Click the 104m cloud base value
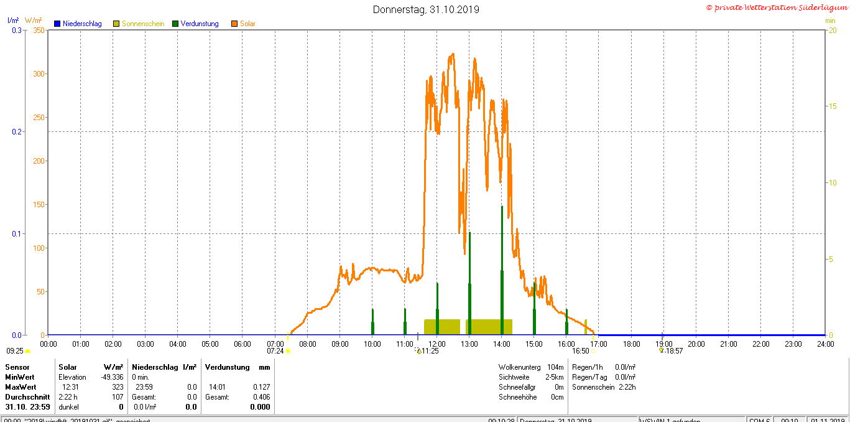Screen dimensions: 868x422 (555, 367)
